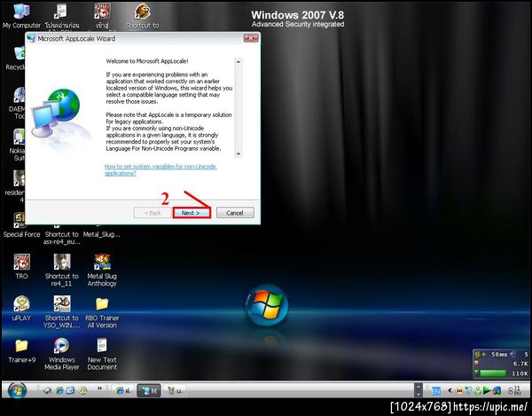
Task: Switch to the Internet Explorer taskbar button
Action: pos(123,390)
